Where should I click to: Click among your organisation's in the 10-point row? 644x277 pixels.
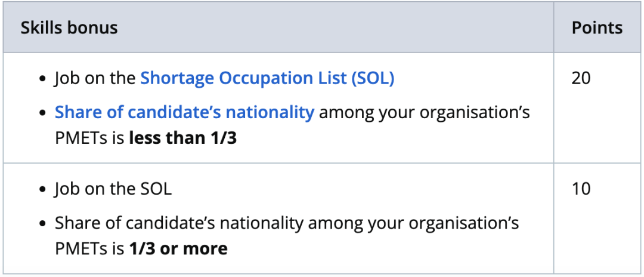[413, 223]
